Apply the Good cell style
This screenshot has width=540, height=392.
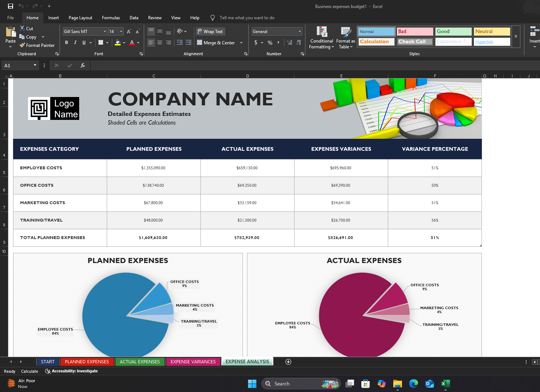(453, 31)
